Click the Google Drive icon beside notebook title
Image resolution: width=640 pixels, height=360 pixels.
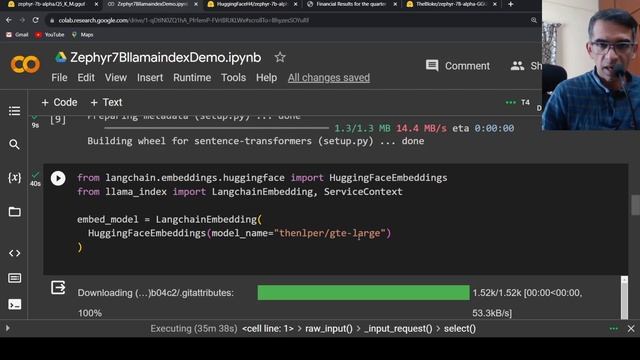pyautogui.click(x=61, y=58)
